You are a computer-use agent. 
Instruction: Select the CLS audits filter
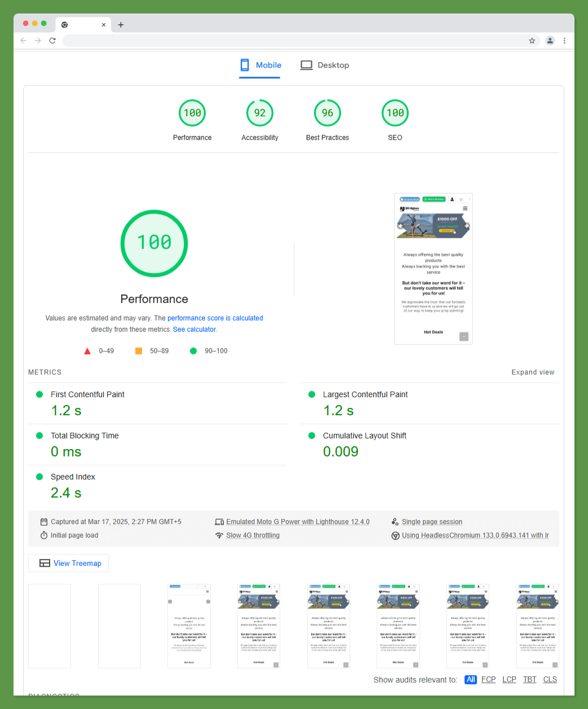click(550, 680)
